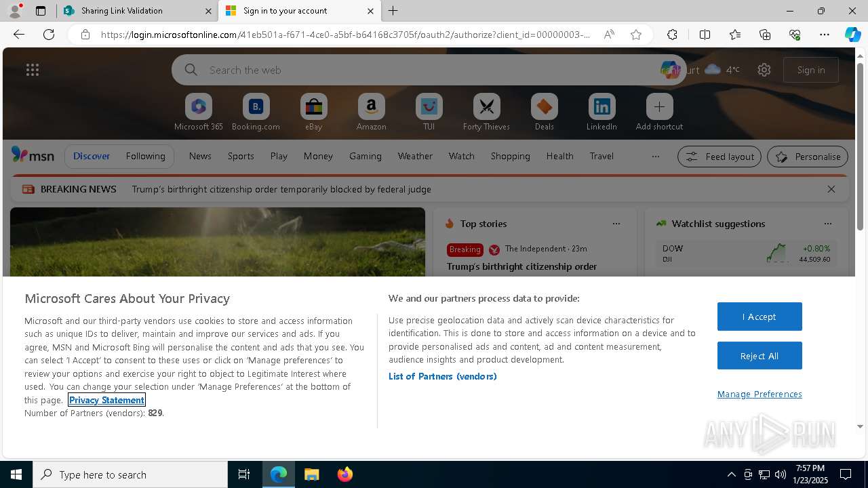This screenshot has height=488, width=868.
Task: Open Copilot sidebar icon
Action: [x=852, y=35]
